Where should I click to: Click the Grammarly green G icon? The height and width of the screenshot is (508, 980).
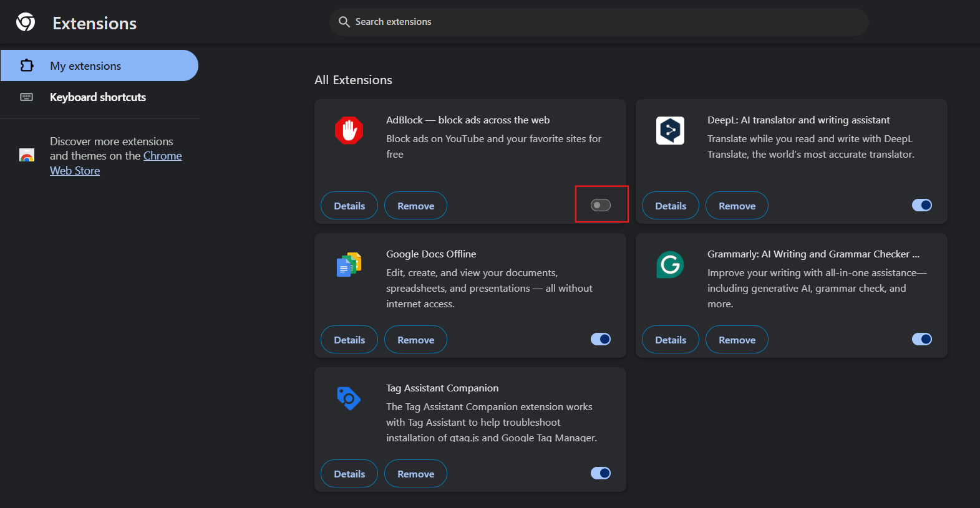[670, 265]
